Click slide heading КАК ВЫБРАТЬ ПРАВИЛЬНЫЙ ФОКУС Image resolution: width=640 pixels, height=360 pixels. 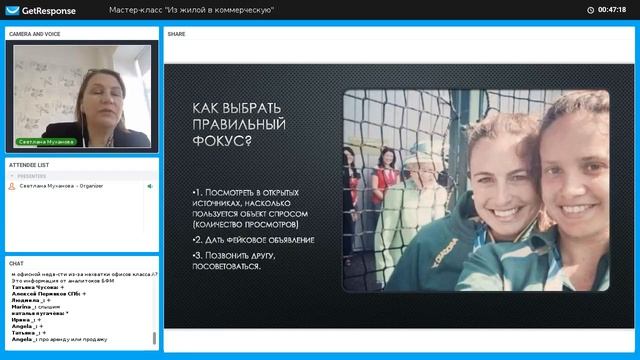(239, 124)
